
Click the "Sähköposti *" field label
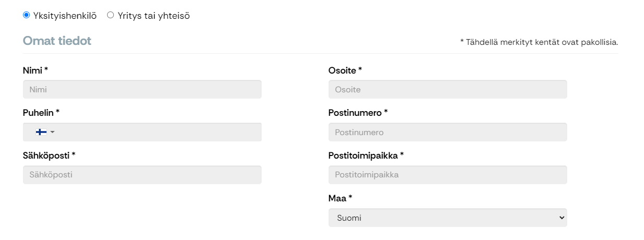pyautogui.click(x=49, y=155)
